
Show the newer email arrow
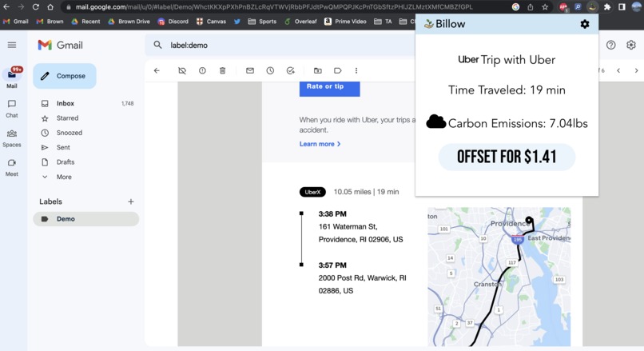pos(618,70)
